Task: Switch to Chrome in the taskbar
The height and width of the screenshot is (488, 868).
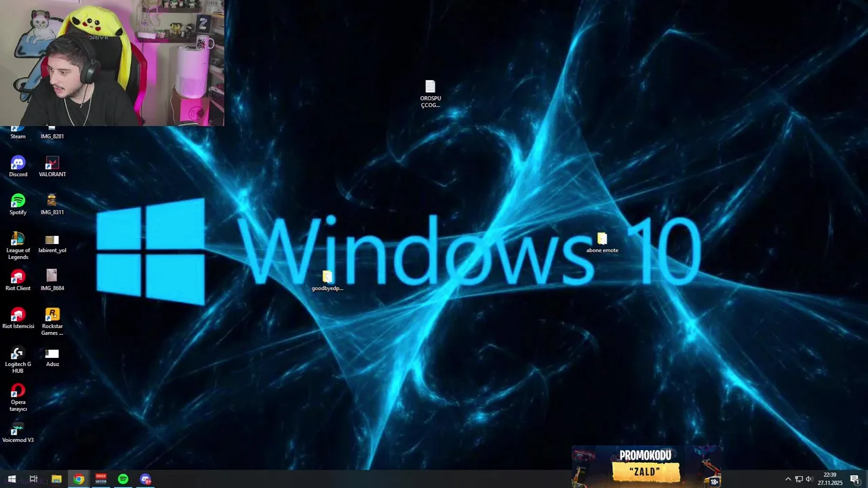Action: (79, 479)
